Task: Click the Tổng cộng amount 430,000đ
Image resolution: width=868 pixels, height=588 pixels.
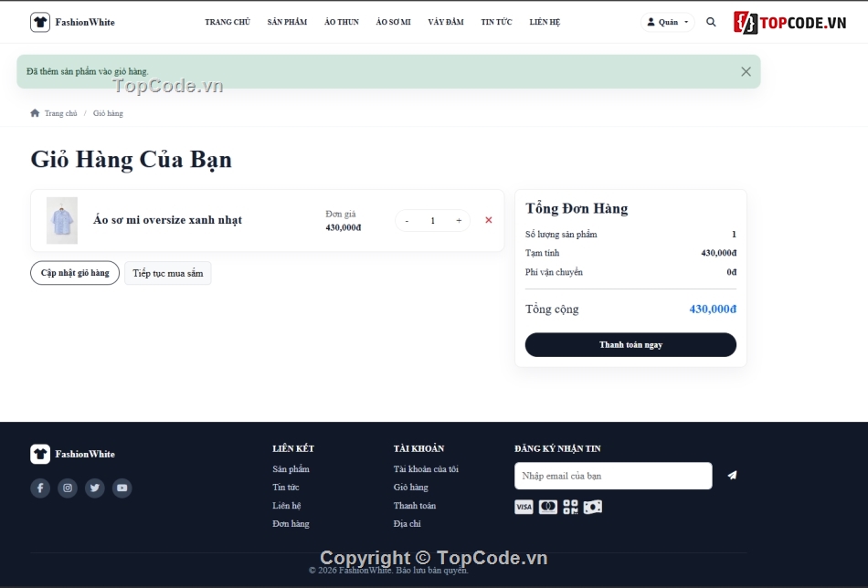Action: 713,310
